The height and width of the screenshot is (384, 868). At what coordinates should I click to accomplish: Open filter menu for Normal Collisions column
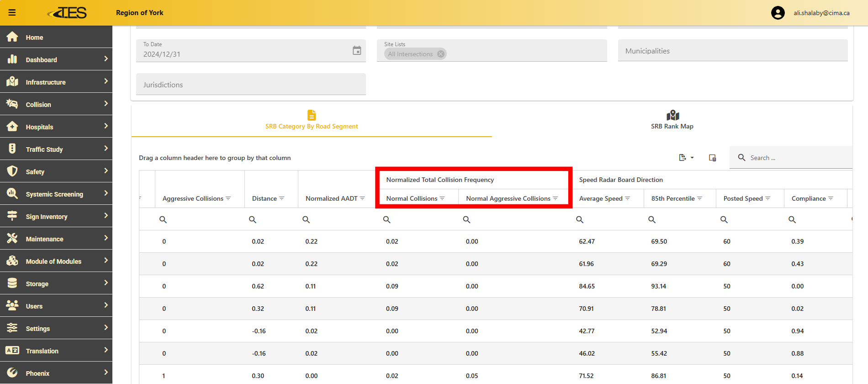click(442, 198)
